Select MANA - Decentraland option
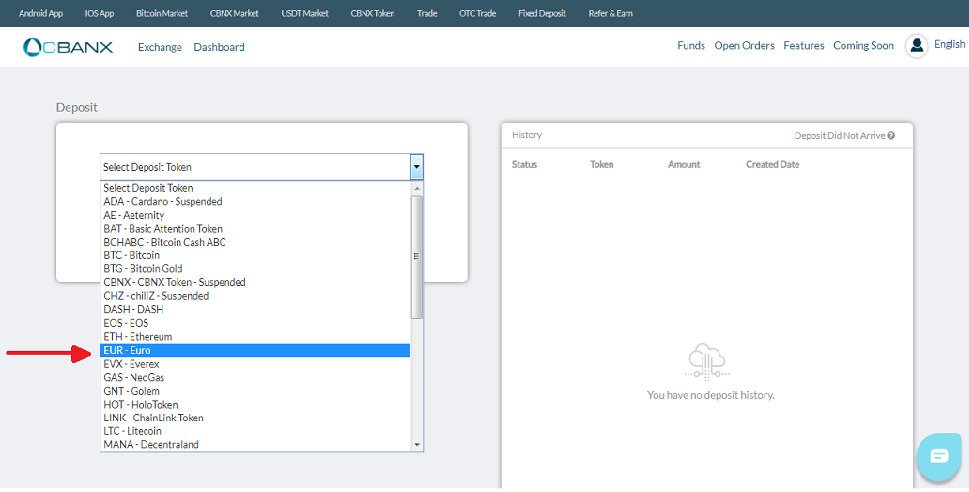Image resolution: width=969 pixels, height=492 pixels. pos(255,444)
